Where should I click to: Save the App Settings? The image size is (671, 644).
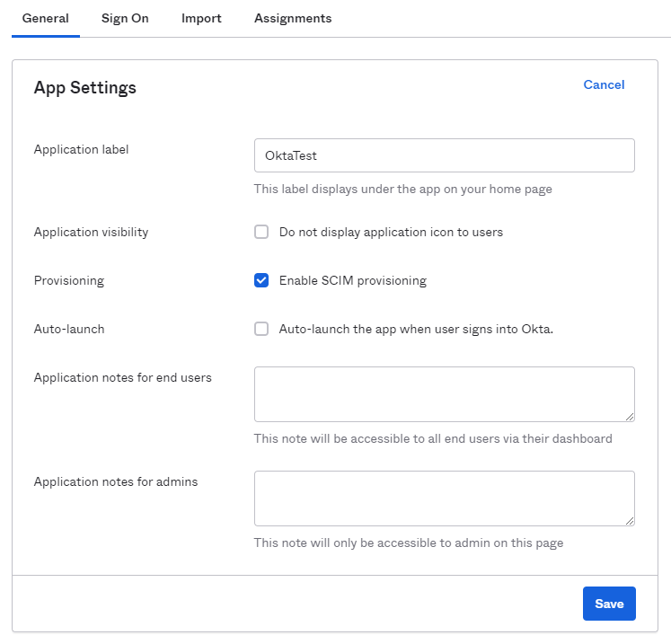tap(609, 604)
